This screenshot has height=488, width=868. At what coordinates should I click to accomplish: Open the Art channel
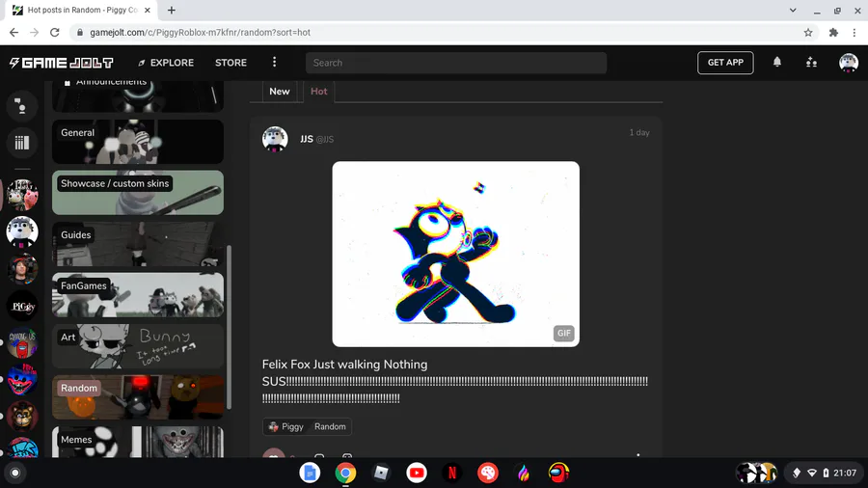click(x=138, y=346)
